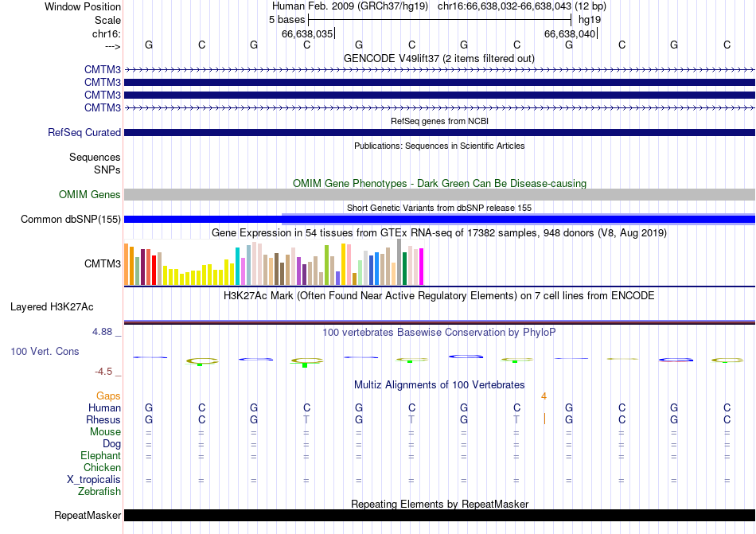Open 'RefSeq genes from NCBI' track title
The image size is (756, 534).
439,121
